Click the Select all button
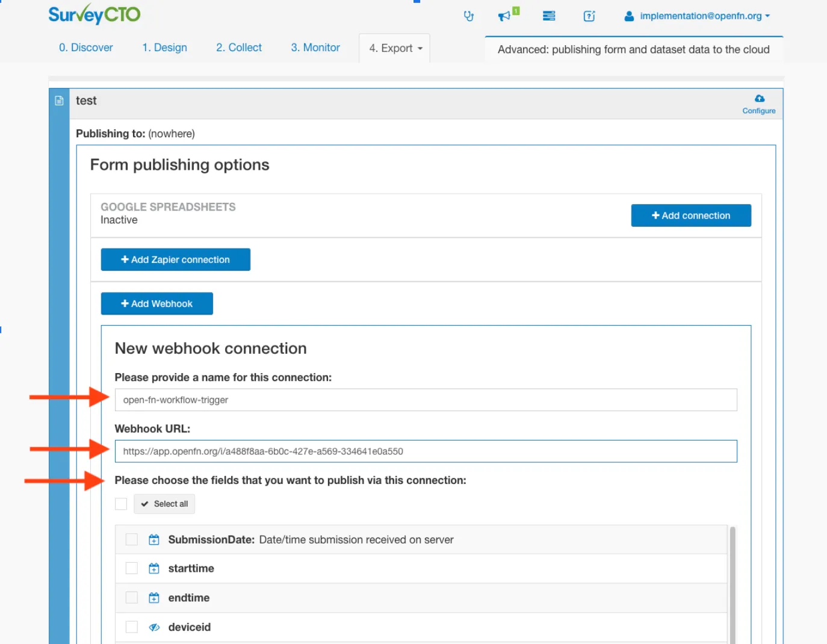Image resolution: width=827 pixels, height=644 pixels. click(x=164, y=504)
